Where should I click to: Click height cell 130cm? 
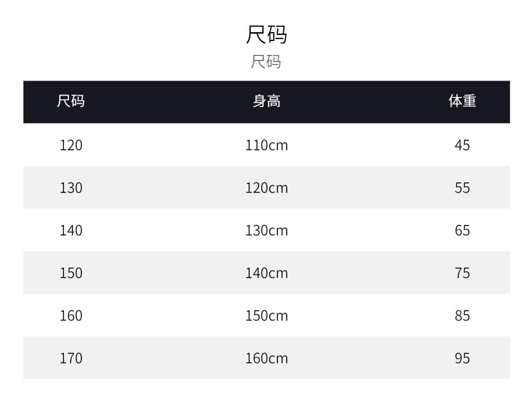pos(267,231)
